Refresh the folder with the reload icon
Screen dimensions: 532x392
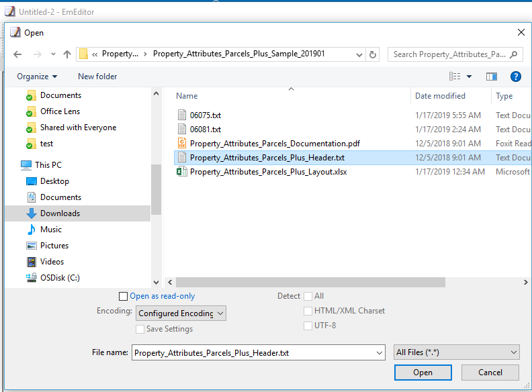point(373,54)
